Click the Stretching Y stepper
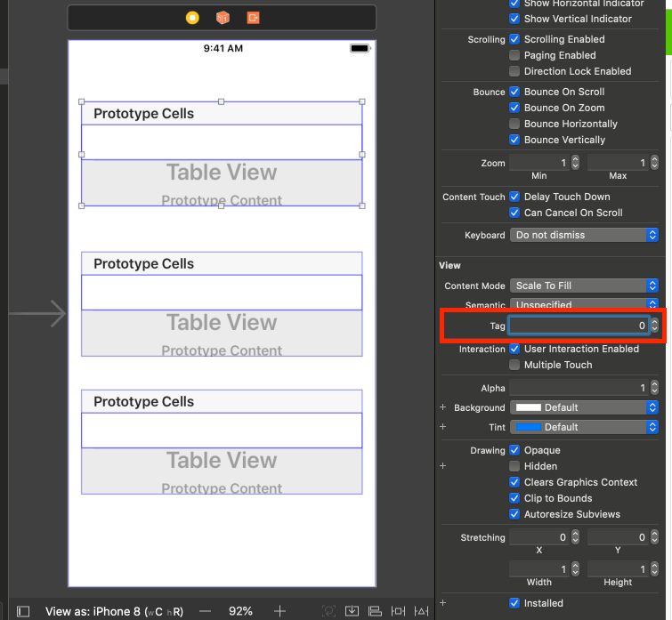Viewport: 672px width, 620px height. pyautogui.click(x=654, y=537)
